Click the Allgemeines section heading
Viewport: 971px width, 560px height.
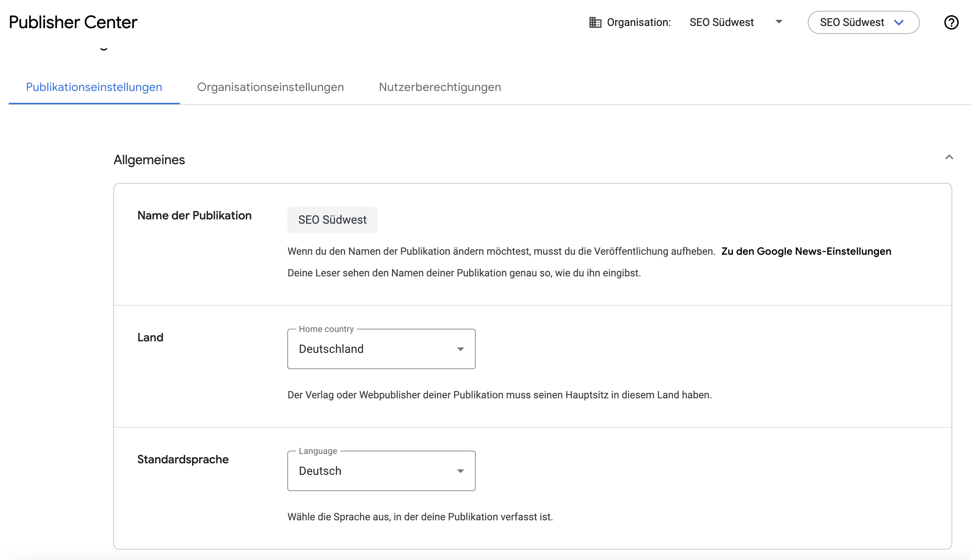(x=149, y=159)
